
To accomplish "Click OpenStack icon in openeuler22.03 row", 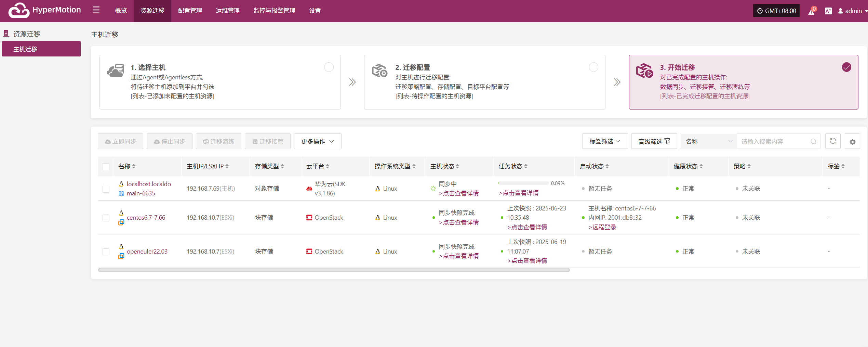I will pos(309,252).
